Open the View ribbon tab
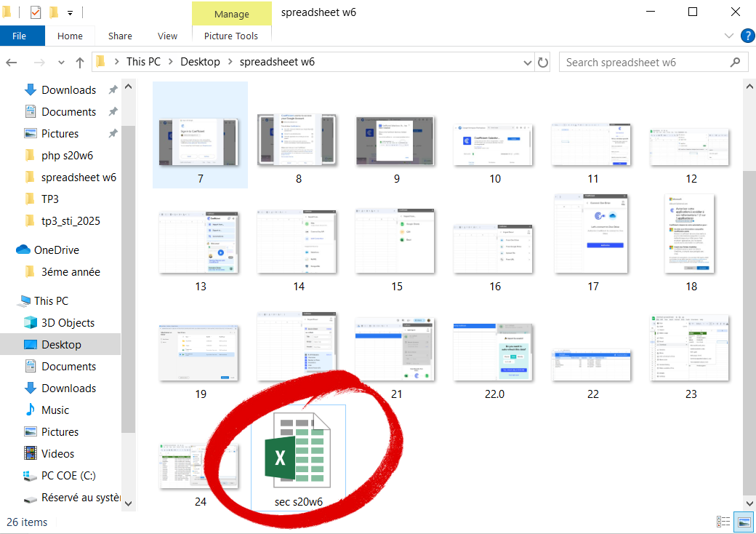The width and height of the screenshot is (756, 534). pyautogui.click(x=167, y=36)
